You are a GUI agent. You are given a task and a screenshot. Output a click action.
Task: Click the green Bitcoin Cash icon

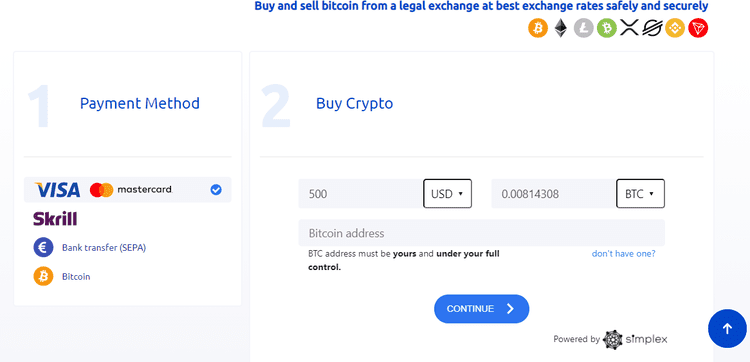tap(607, 28)
